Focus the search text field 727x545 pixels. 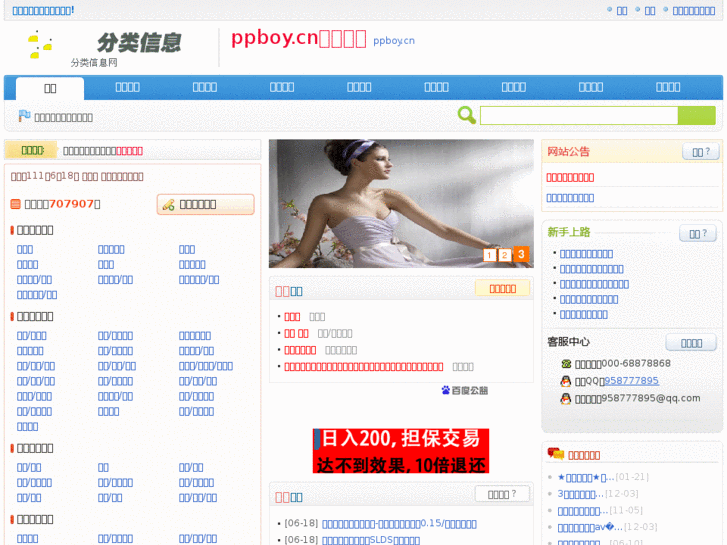coord(579,115)
